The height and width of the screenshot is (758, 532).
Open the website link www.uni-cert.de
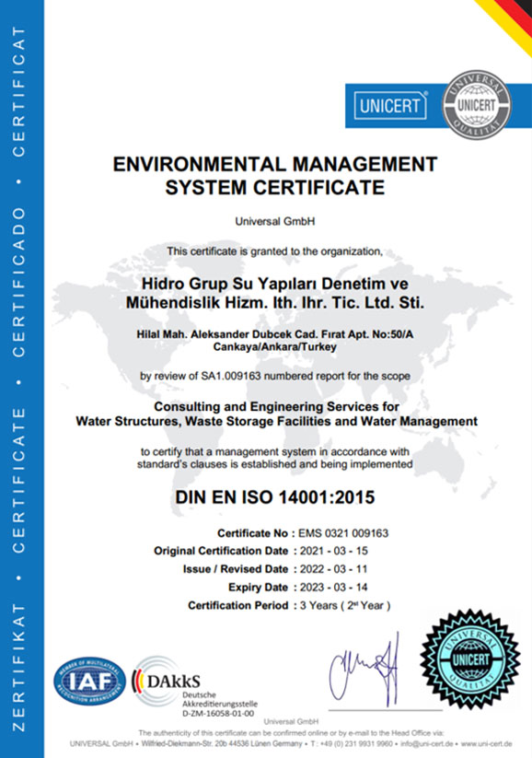(x=487, y=743)
